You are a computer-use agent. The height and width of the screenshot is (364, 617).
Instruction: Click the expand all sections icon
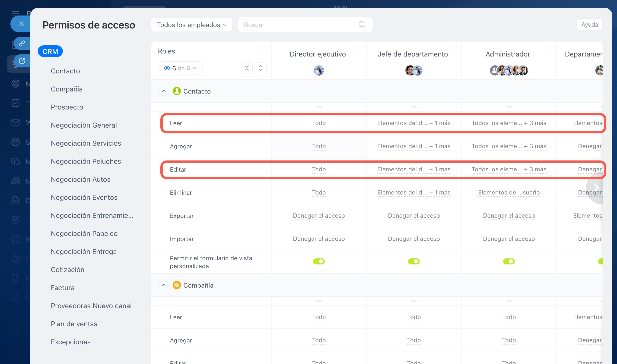[260, 68]
